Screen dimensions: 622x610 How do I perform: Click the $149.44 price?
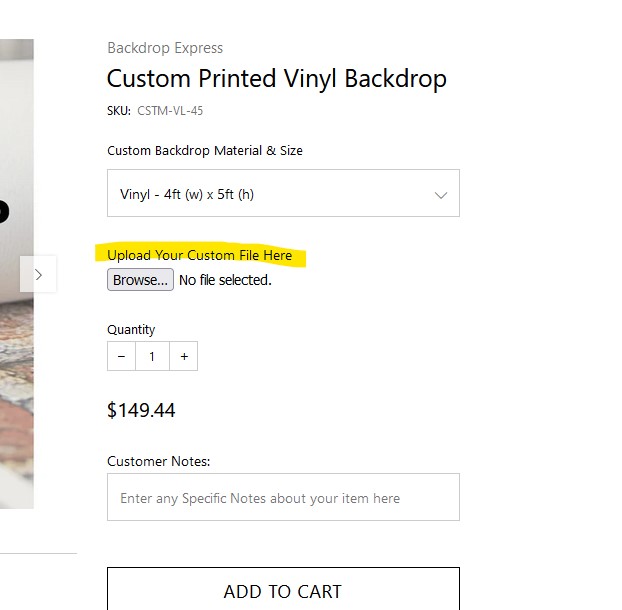(141, 410)
